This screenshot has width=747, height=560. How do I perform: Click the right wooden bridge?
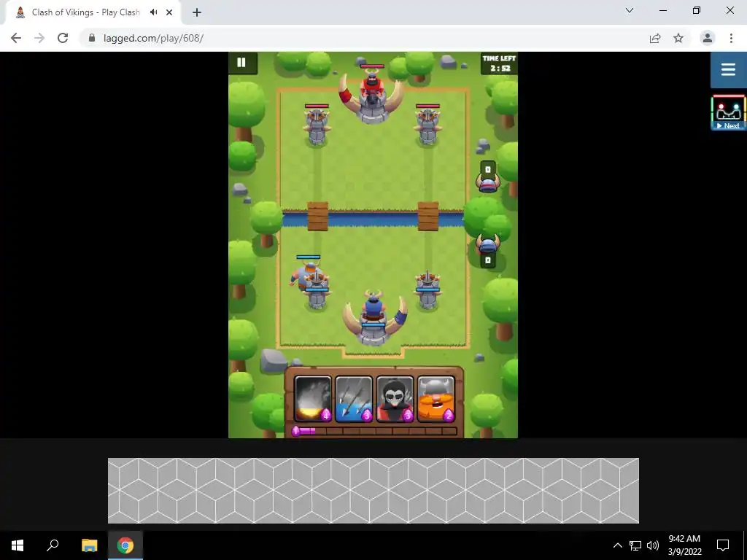pos(428,217)
